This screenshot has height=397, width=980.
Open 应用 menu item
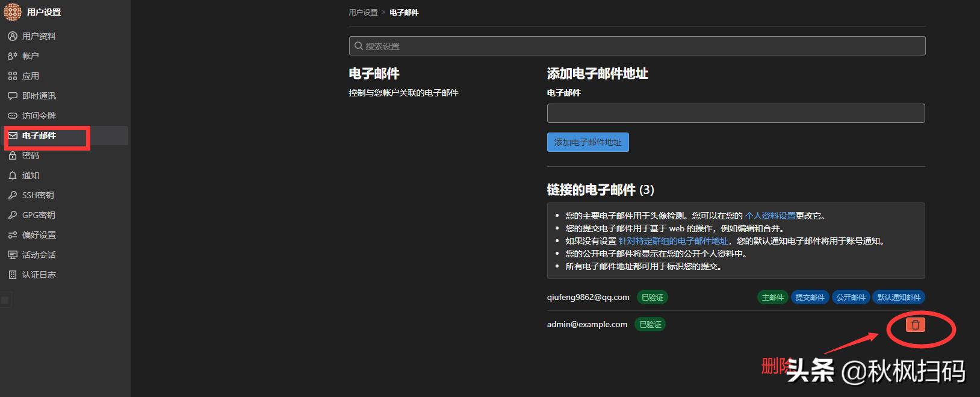65,76
